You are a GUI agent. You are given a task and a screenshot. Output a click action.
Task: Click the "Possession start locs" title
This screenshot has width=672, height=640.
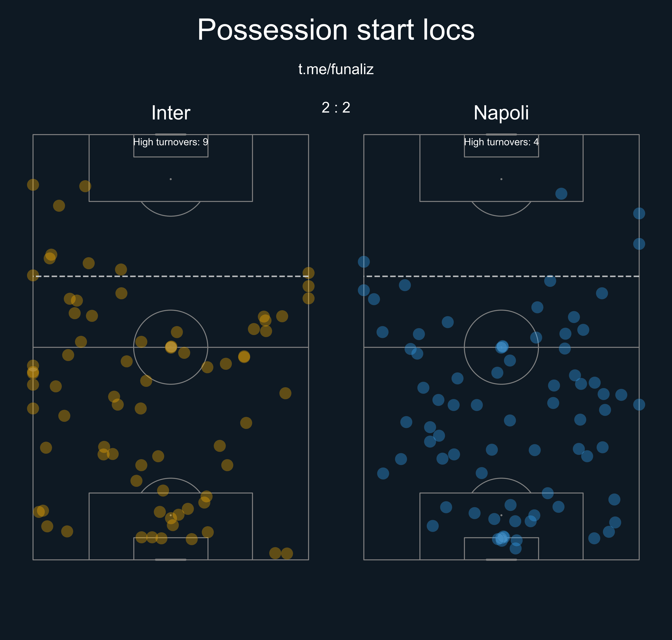click(x=336, y=30)
